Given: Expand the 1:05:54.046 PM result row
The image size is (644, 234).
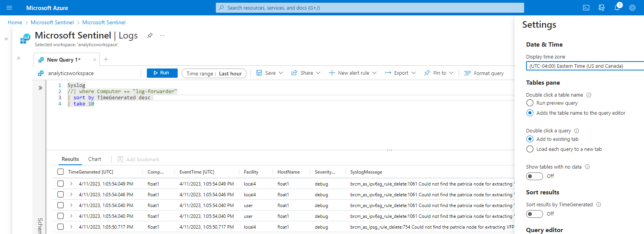Looking at the screenshot, I should point(71,194).
